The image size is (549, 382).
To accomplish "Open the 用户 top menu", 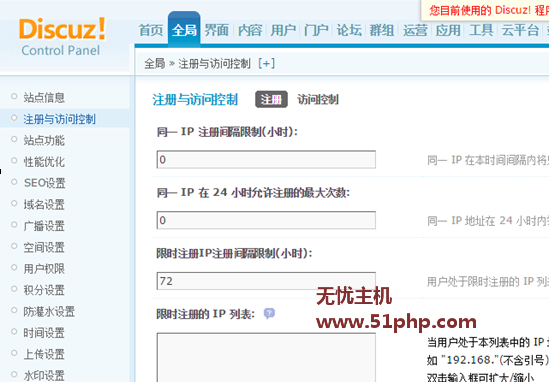I will [x=283, y=30].
